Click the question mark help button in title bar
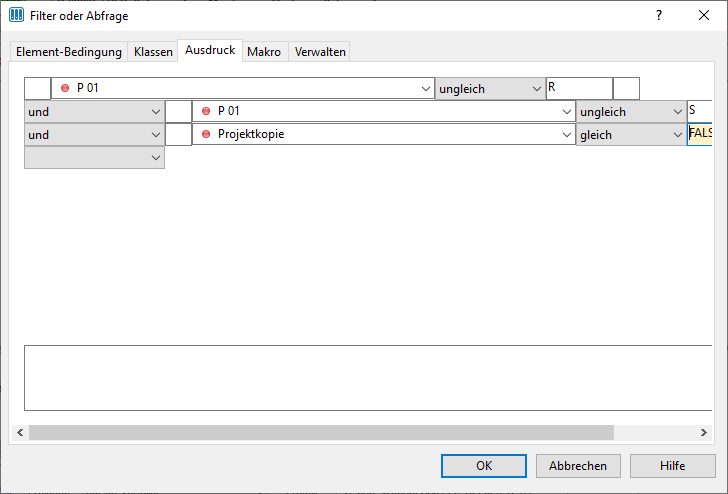728x494 pixels. pyautogui.click(x=659, y=15)
